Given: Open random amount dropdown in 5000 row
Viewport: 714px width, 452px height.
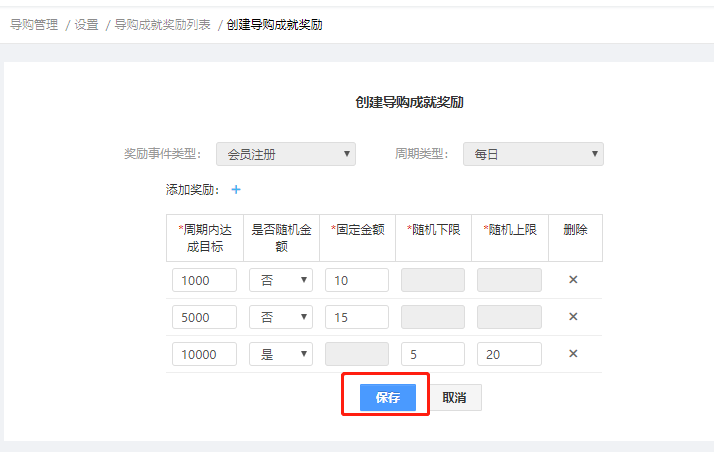Looking at the screenshot, I should [281, 317].
